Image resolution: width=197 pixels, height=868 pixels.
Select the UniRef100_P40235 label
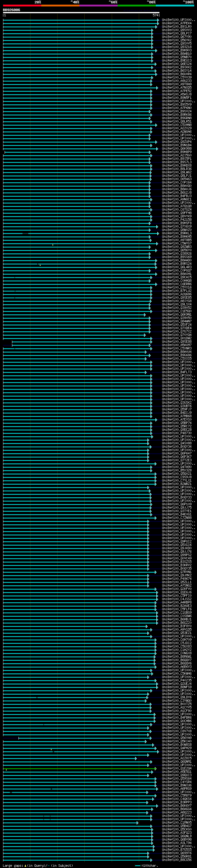[x=176, y=680]
